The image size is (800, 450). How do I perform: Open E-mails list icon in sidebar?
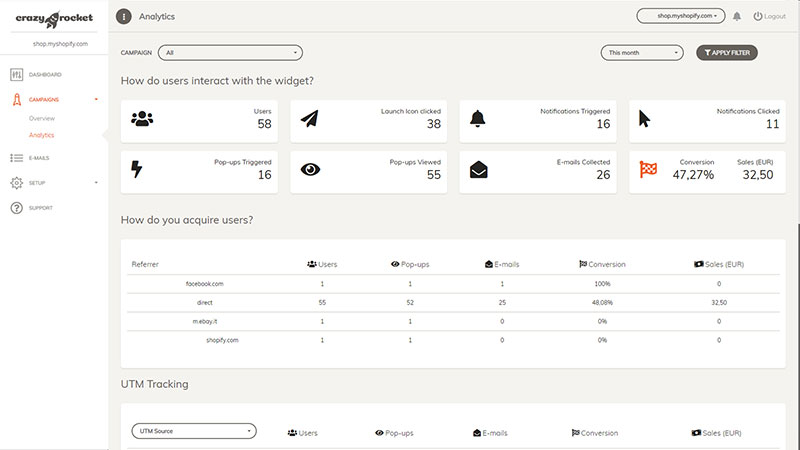pos(16,157)
